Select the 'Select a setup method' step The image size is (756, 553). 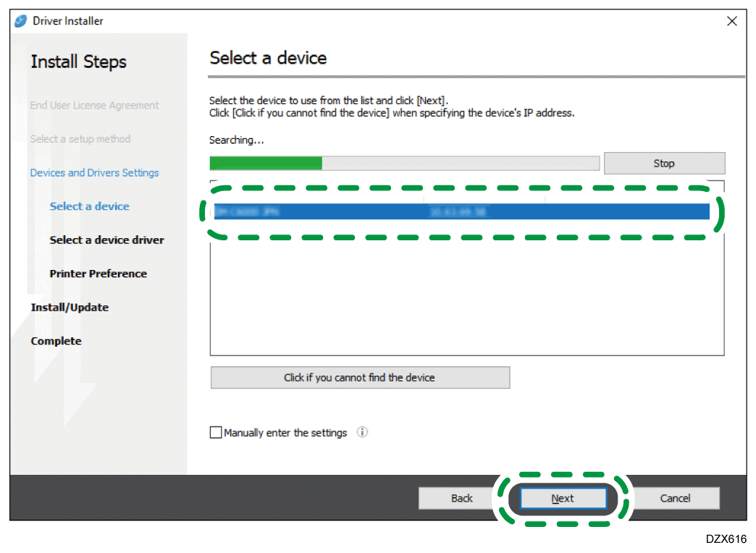tap(80, 139)
